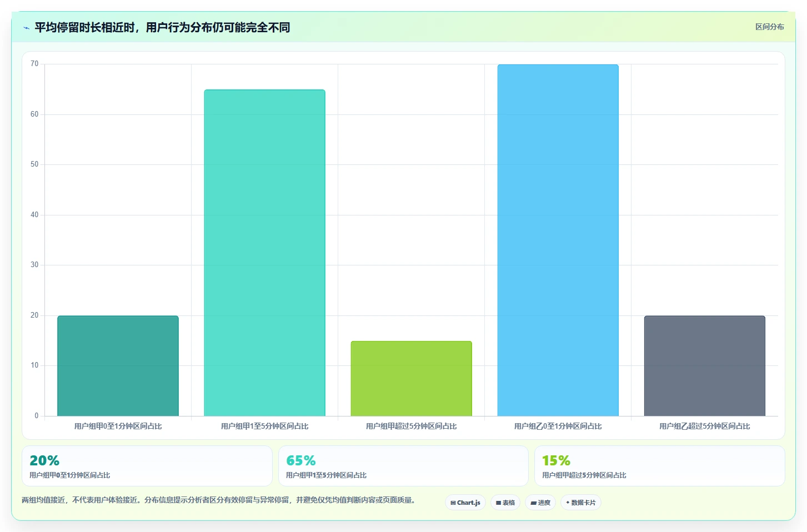
Task: Click the y-axis tick 60
Action: (34, 114)
